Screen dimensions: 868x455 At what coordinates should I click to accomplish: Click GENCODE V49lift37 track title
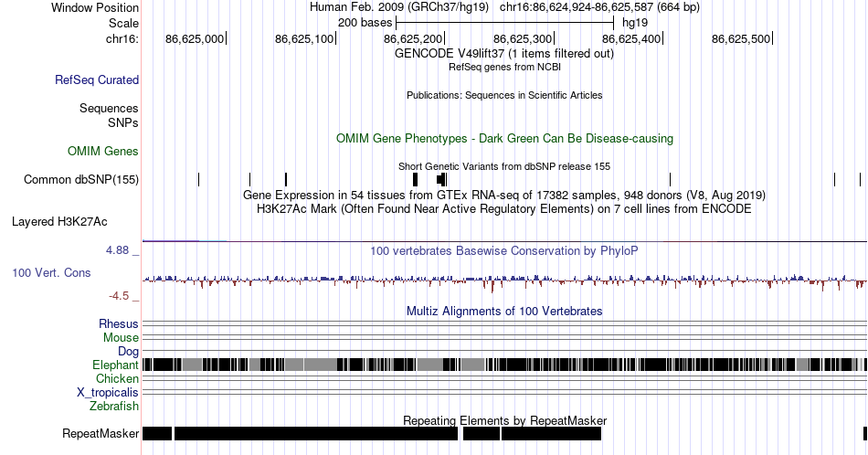point(504,54)
